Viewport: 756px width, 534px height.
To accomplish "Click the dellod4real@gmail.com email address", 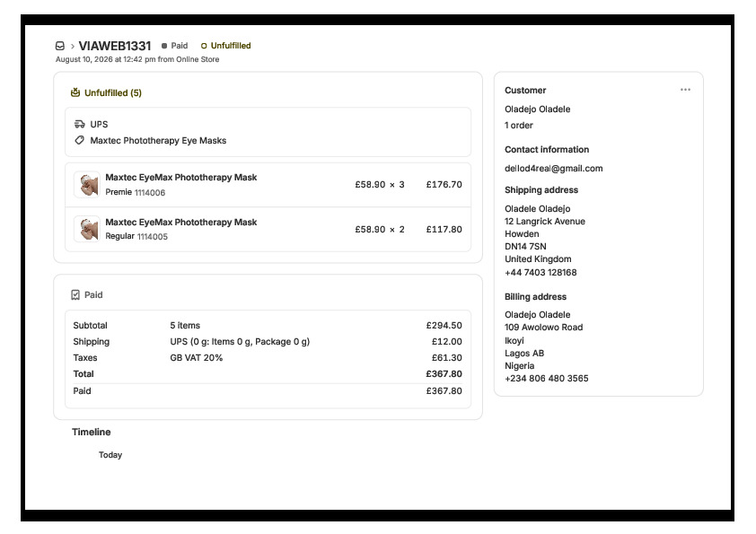I will 553,168.
